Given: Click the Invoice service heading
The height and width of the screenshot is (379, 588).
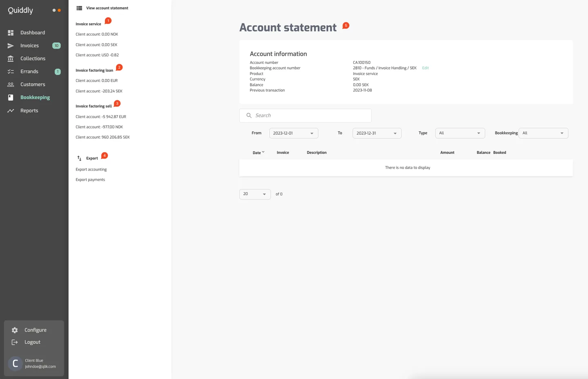Looking at the screenshot, I should (x=88, y=24).
